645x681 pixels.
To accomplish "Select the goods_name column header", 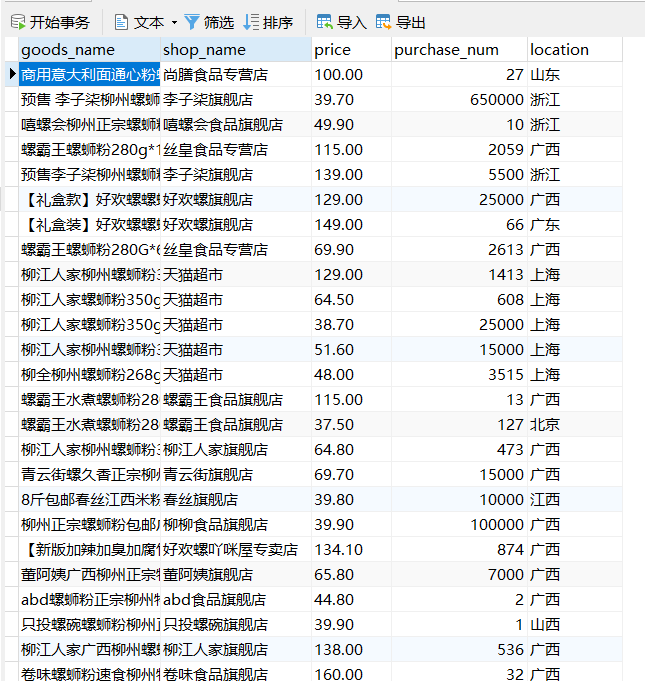I will tap(89, 50).
